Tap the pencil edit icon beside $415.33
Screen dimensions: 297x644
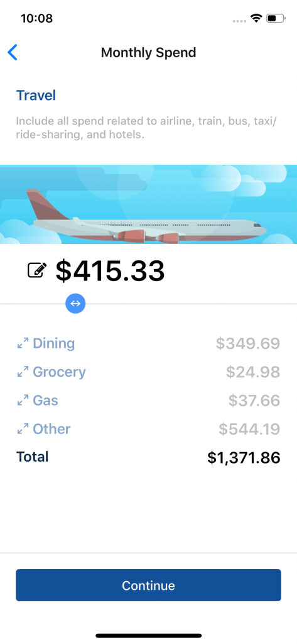37,270
